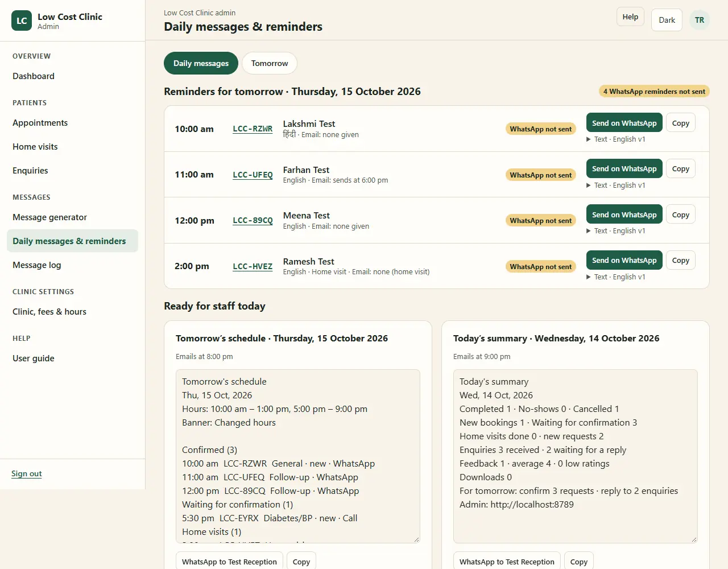The height and width of the screenshot is (569, 728).
Task: Click inside Today's summary text area
Action: pos(576,456)
